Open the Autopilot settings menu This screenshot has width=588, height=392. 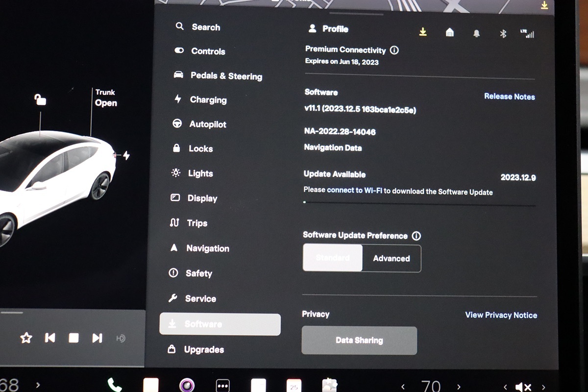[x=207, y=124]
